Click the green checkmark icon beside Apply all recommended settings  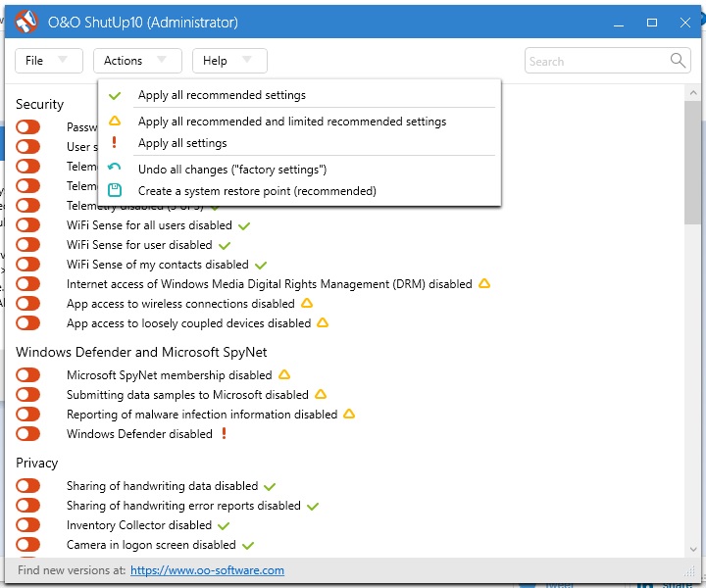(115, 95)
